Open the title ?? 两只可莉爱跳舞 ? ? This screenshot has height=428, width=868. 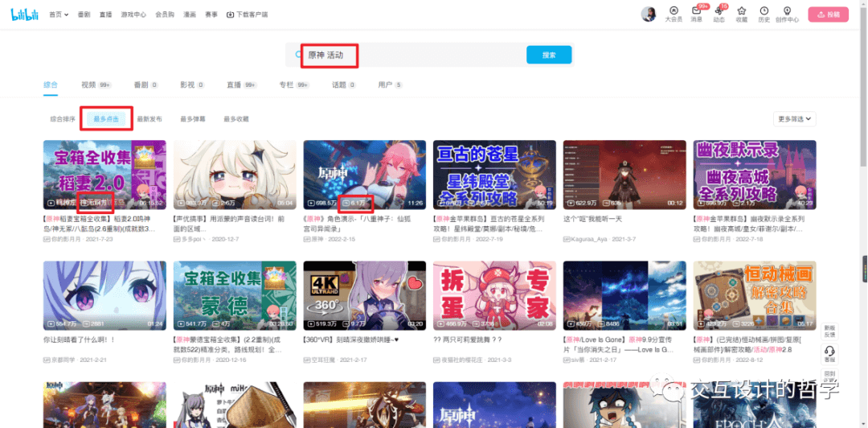click(467, 340)
